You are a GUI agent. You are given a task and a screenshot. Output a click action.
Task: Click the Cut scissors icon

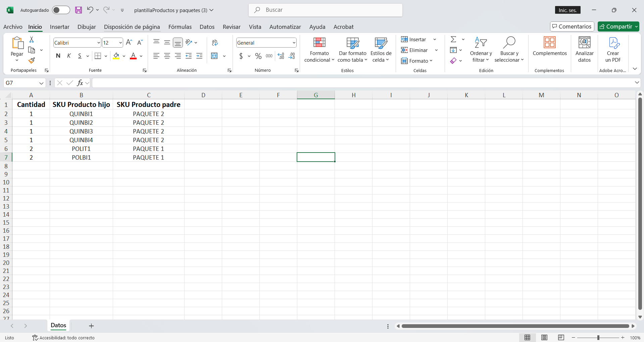32,40
